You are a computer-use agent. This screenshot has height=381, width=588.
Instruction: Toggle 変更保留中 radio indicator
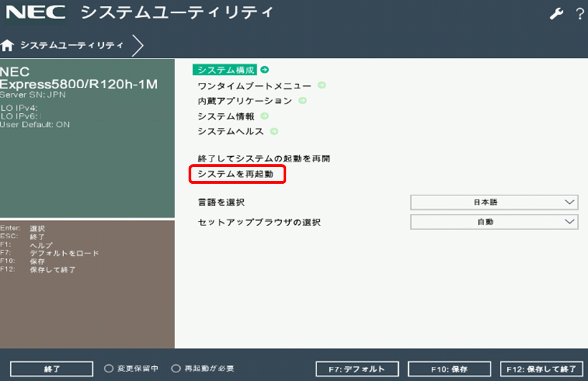click(108, 369)
